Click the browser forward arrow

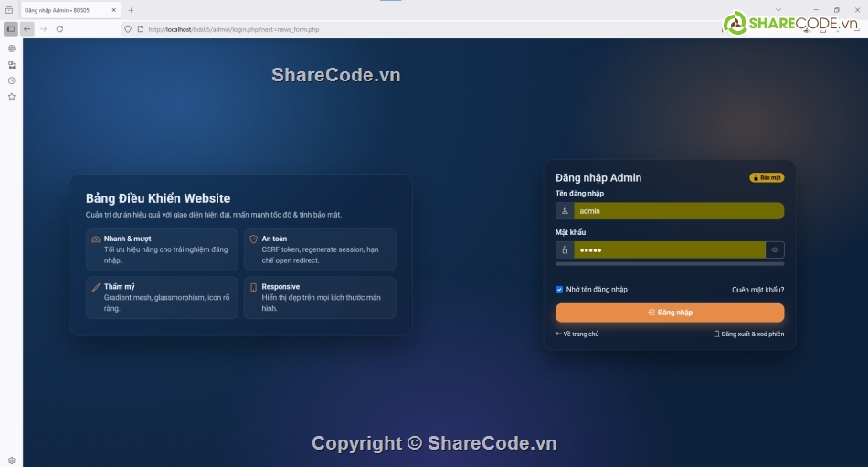[43, 29]
